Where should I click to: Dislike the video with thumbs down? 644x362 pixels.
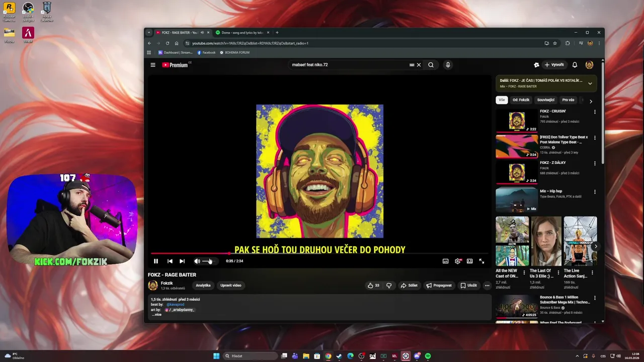(389, 285)
